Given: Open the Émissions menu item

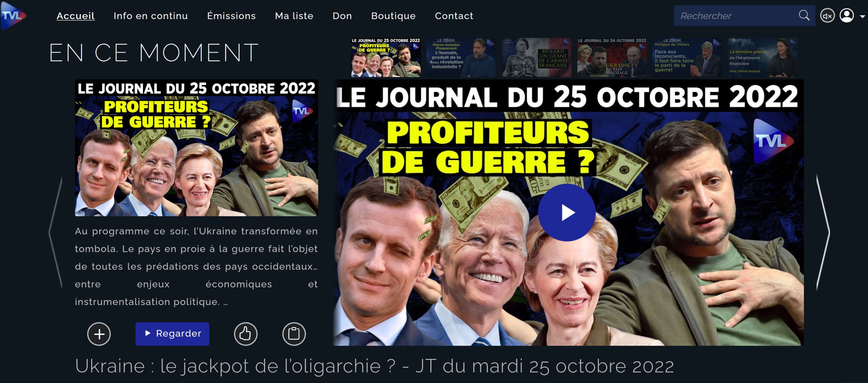Looking at the screenshot, I should tap(231, 16).
